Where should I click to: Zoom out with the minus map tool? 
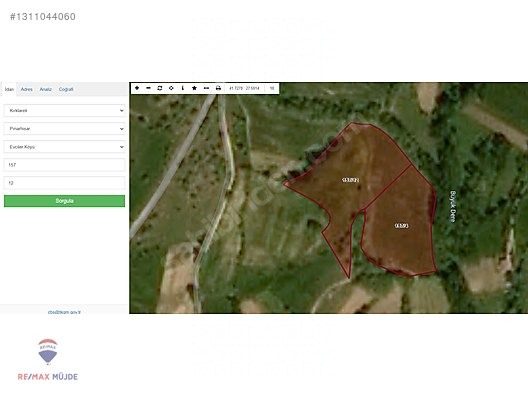[148, 88]
